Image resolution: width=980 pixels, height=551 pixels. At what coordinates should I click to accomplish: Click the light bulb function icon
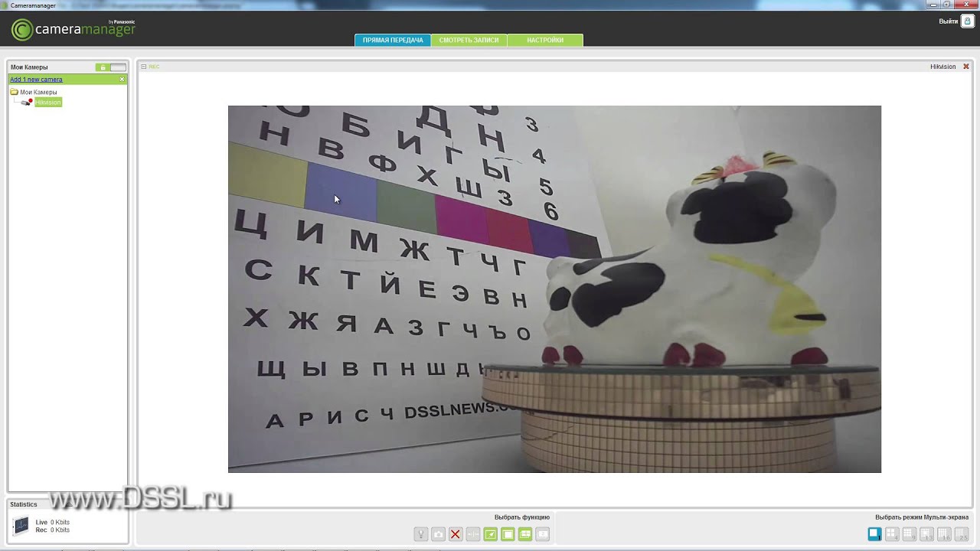(420, 534)
